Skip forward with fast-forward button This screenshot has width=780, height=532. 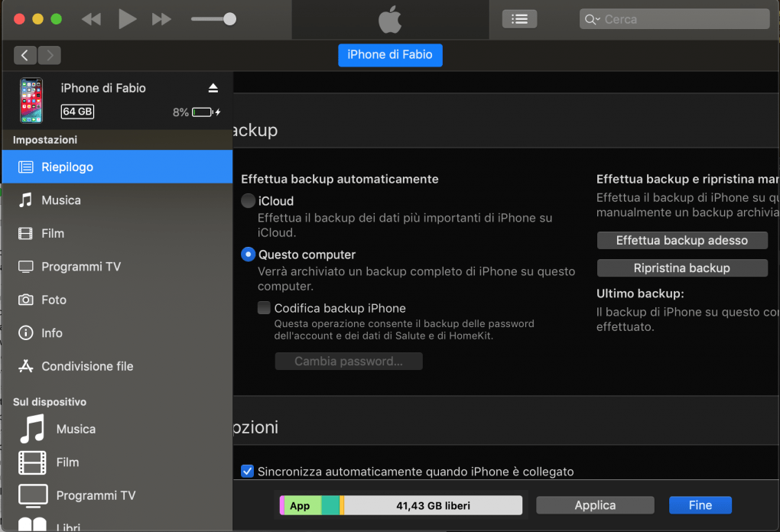tap(161, 19)
